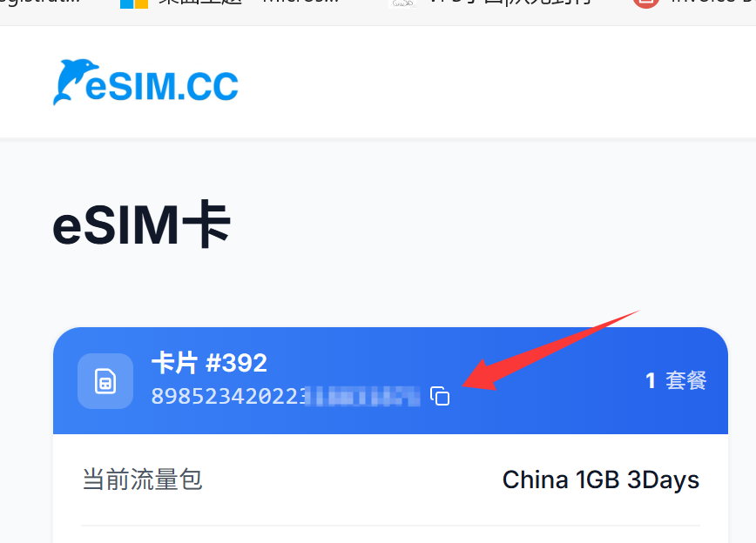Select the ICCID number starting with 8985234
Viewport: 756px width, 543px height.
pos(286,397)
